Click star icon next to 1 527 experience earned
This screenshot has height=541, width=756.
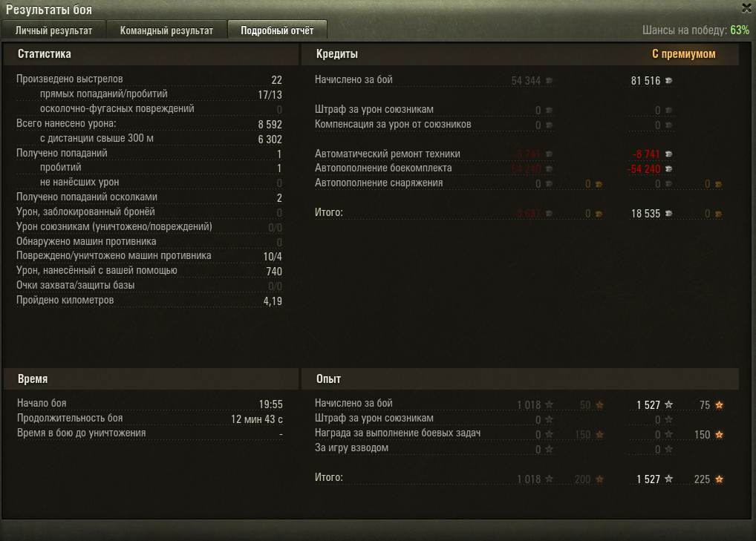pyautogui.click(x=668, y=404)
